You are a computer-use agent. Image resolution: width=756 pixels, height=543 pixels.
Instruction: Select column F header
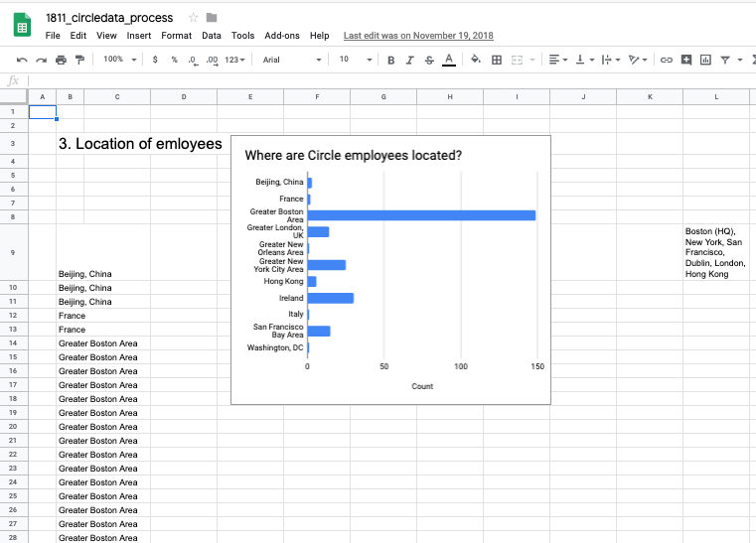[317, 97]
